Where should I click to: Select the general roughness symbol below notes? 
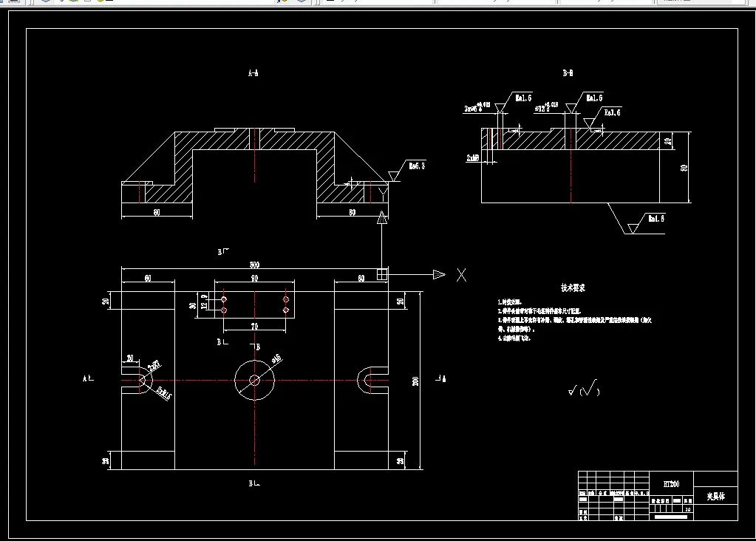pyautogui.click(x=584, y=388)
